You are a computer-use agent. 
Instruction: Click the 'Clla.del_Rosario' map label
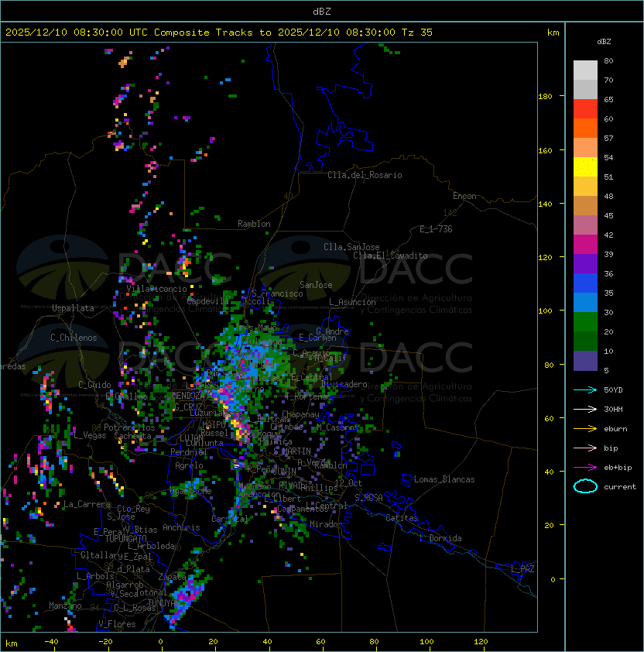click(x=365, y=175)
